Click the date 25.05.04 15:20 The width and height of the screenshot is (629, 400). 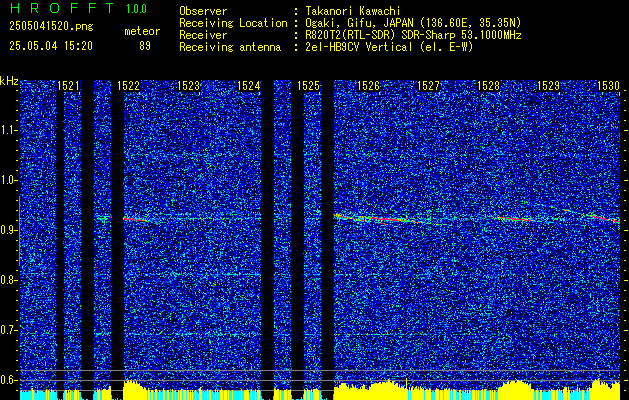click(51, 46)
